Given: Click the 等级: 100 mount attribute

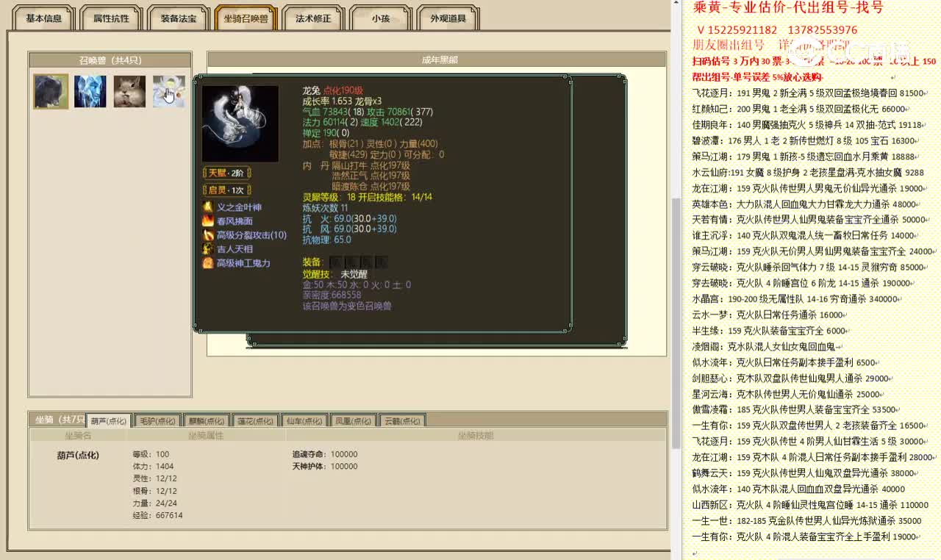Looking at the screenshot, I should coord(151,454).
